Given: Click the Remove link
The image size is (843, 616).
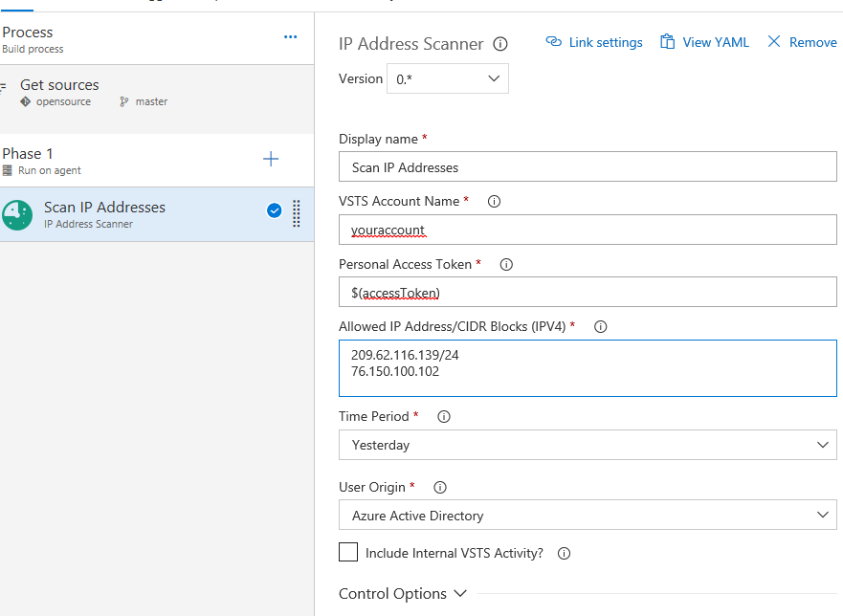Looking at the screenshot, I should pyautogui.click(x=802, y=42).
